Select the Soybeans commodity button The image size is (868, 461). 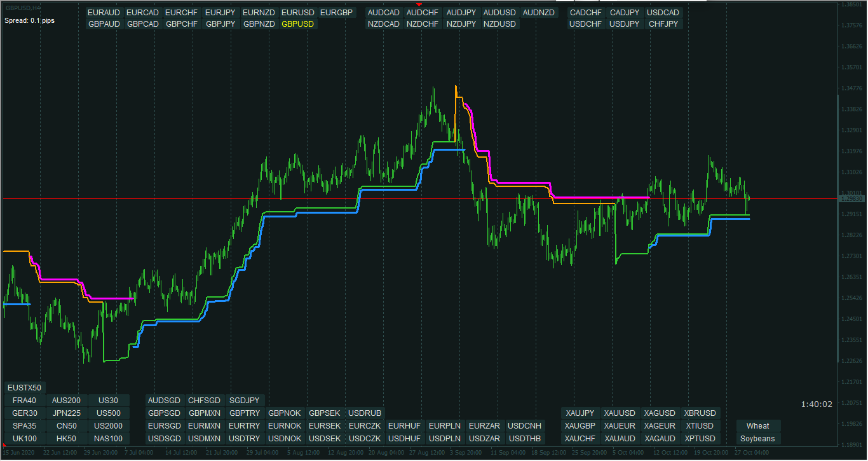coord(758,439)
